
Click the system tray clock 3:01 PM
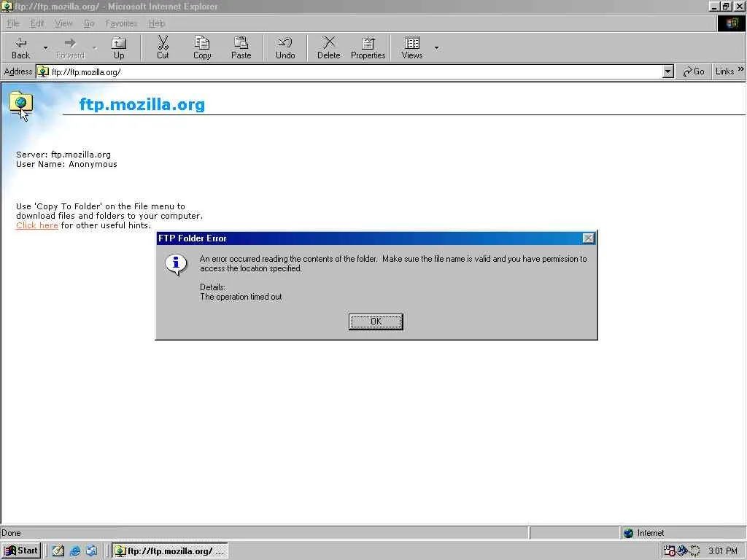point(723,551)
